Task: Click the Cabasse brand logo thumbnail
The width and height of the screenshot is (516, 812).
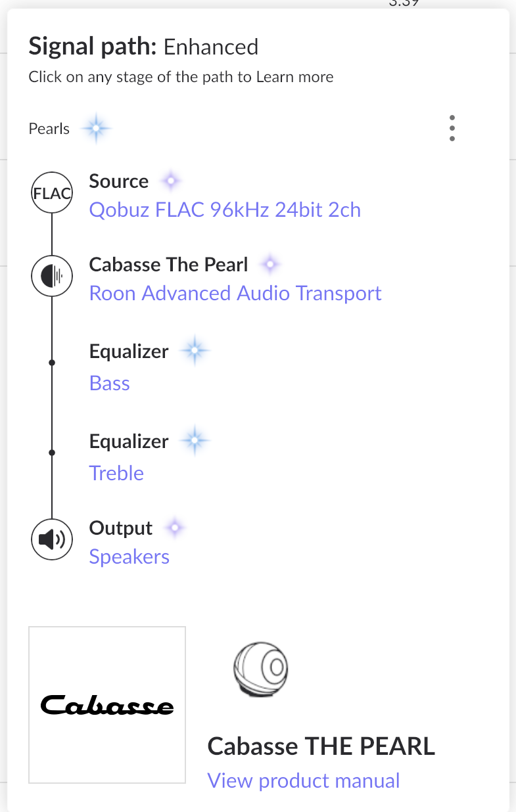Action: (x=107, y=705)
